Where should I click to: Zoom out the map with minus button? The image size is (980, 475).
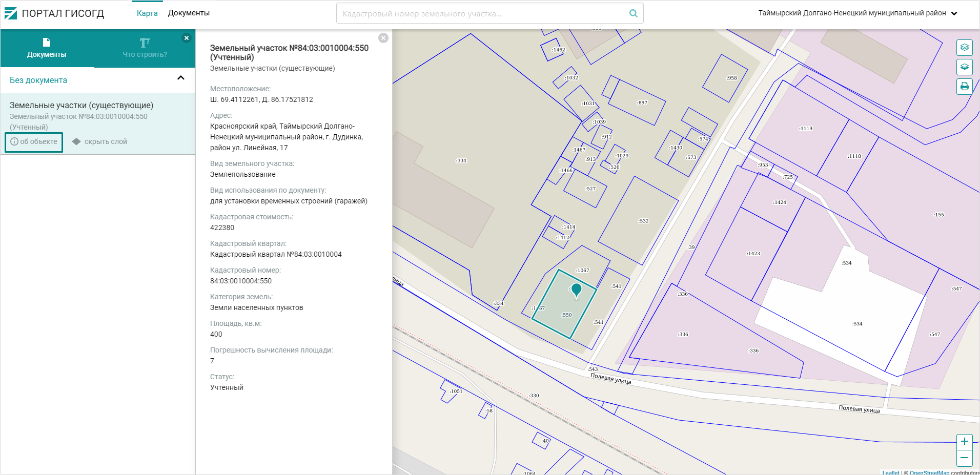tap(964, 458)
